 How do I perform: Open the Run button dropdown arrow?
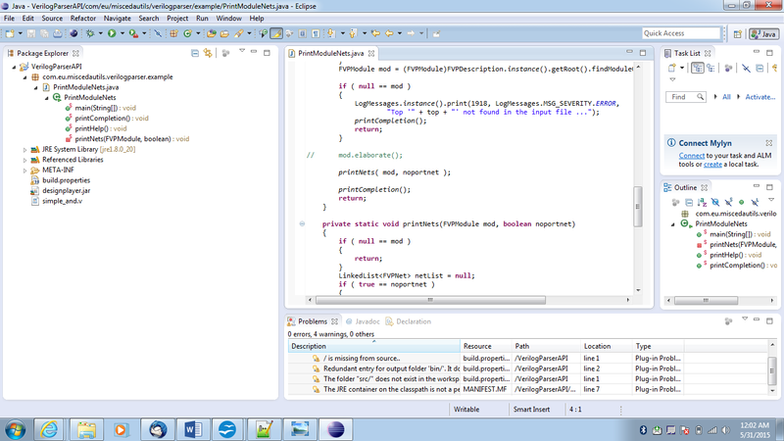click(122, 34)
